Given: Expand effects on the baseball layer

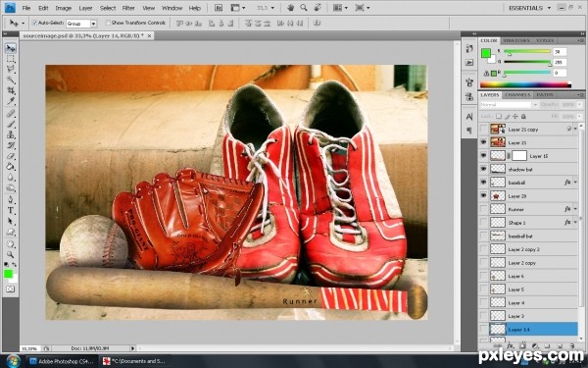Looking at the screenshot, I should click(x=575, y=183).
